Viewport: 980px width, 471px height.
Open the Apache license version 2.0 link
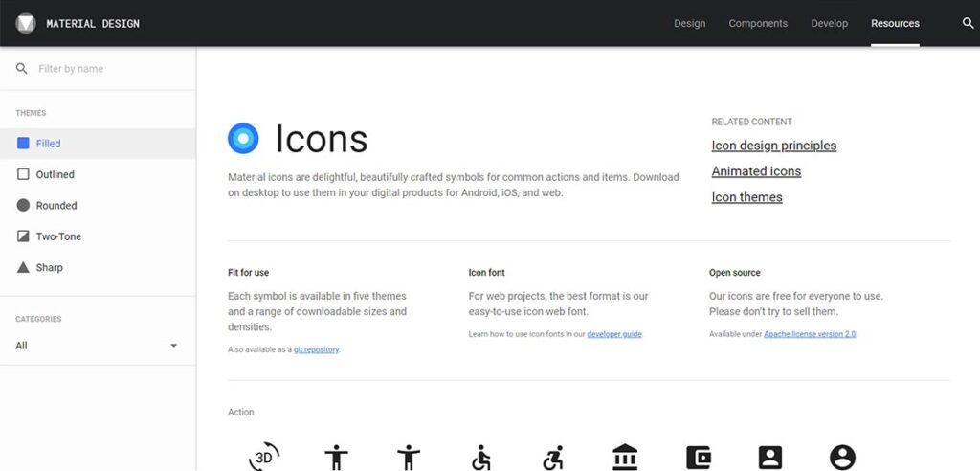coord(810,334)
